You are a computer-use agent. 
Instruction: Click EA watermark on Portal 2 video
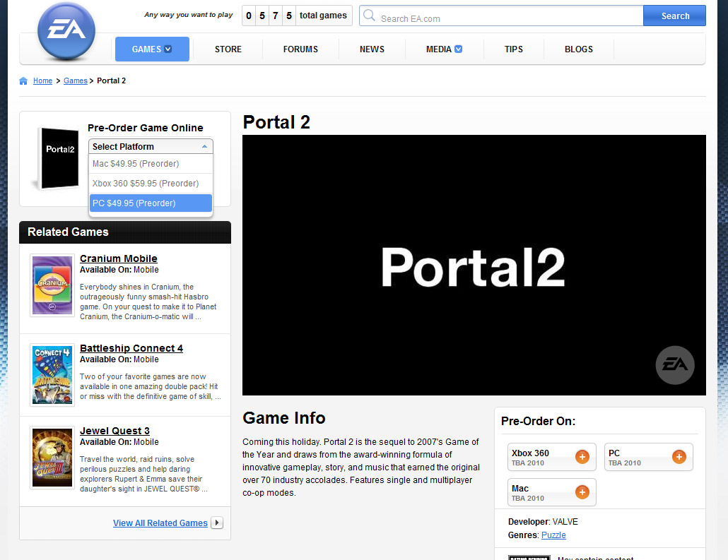675,365
